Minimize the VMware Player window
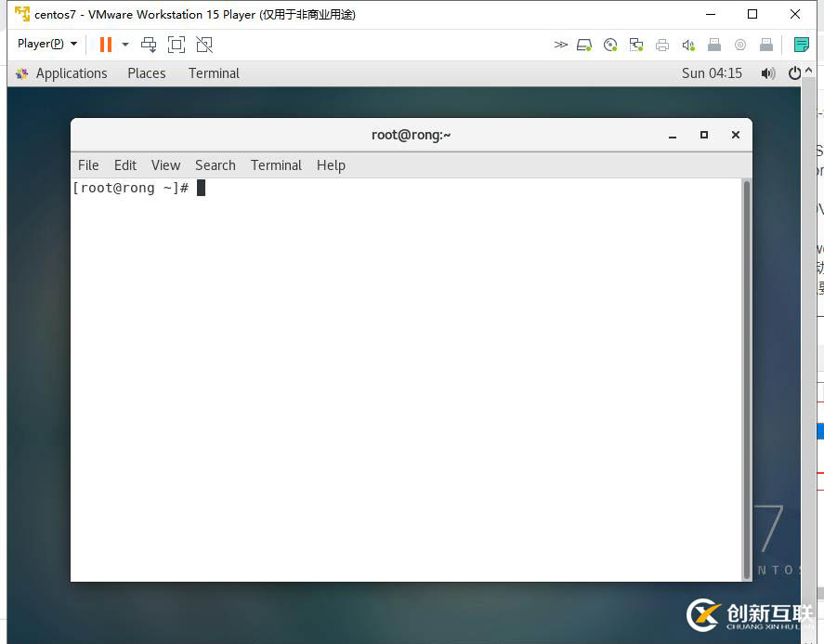 [711, 14]
